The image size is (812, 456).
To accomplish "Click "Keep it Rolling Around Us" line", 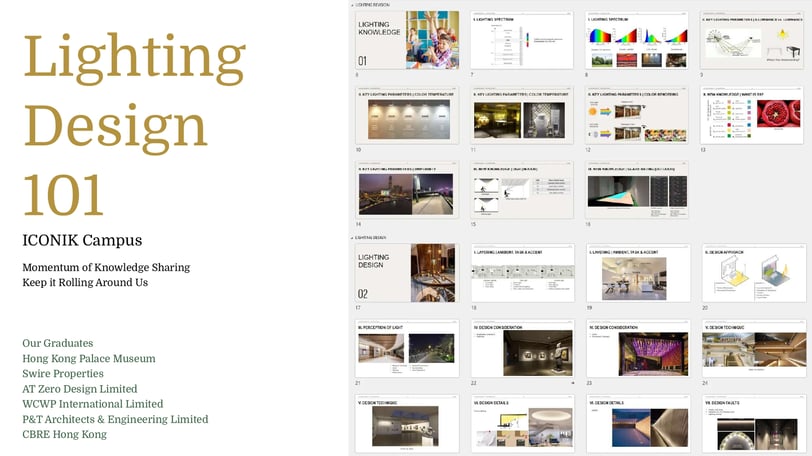I will [85, 283].
